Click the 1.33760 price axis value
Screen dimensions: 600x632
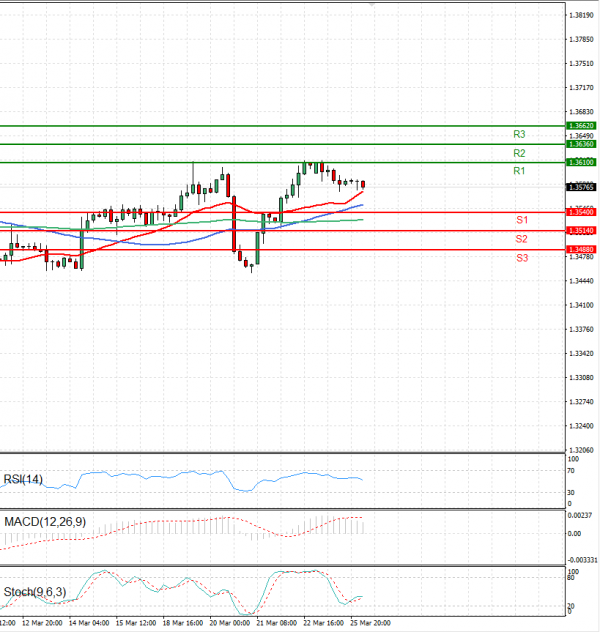pyautogui.click(x=581, y=329)
